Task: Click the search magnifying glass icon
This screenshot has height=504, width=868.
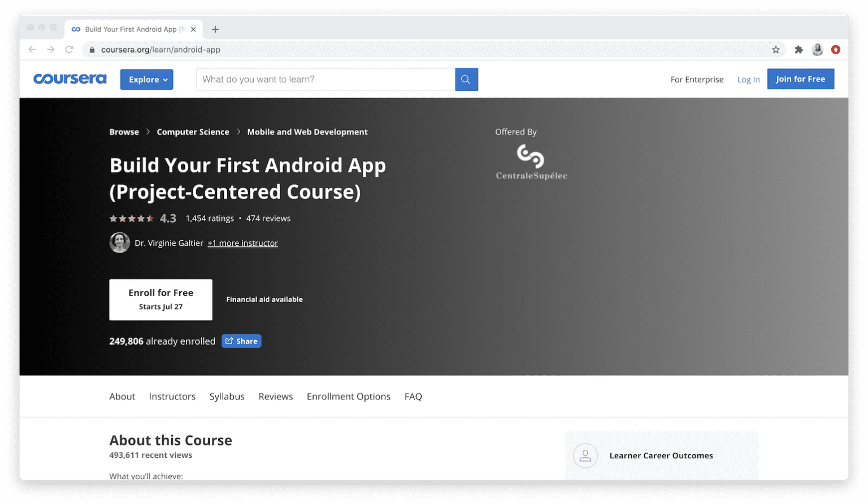Action: [x=466, y=79]
